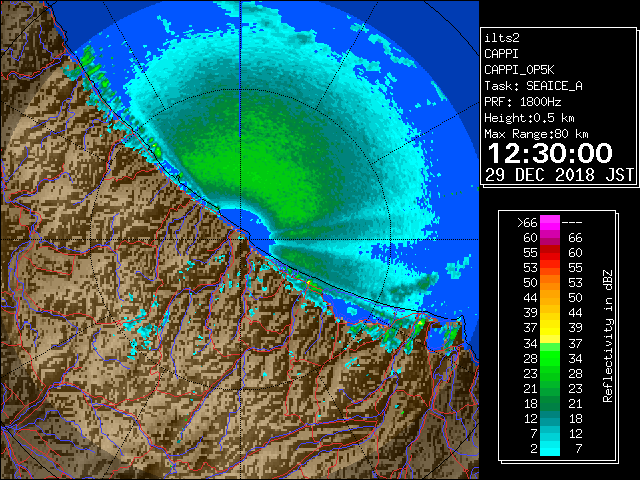Select the 'CAPPI_0P5K' product name text

pos(519,70)
